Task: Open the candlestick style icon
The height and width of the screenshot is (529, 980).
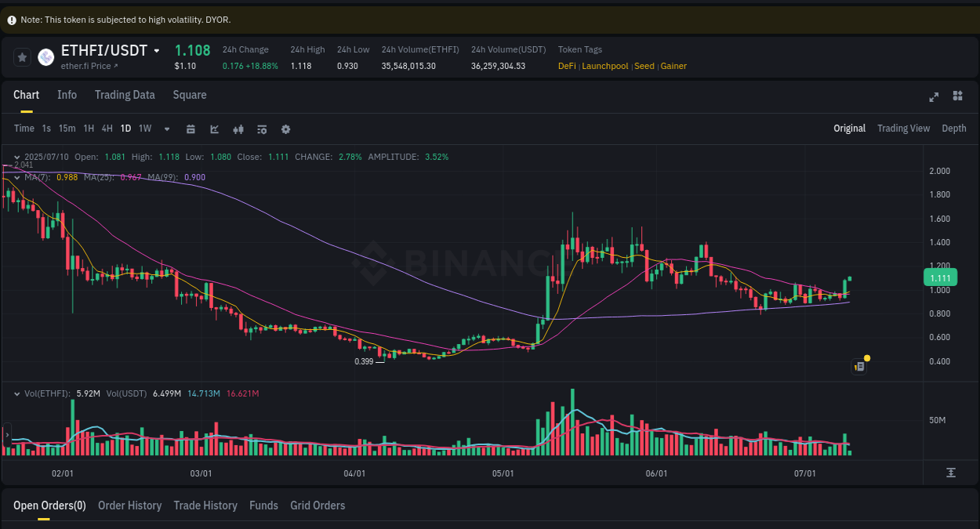Action: (x=238, y=129)
